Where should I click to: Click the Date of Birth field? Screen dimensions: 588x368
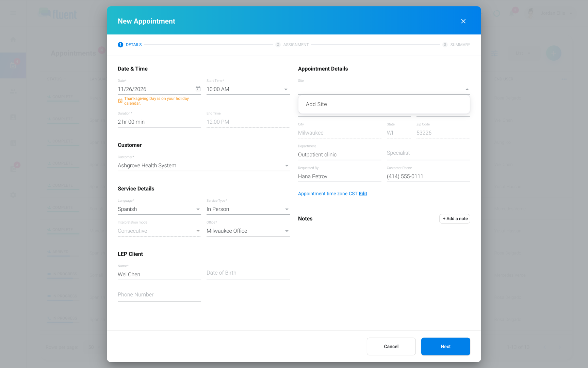pyautogui.click(x=248, y=273)
